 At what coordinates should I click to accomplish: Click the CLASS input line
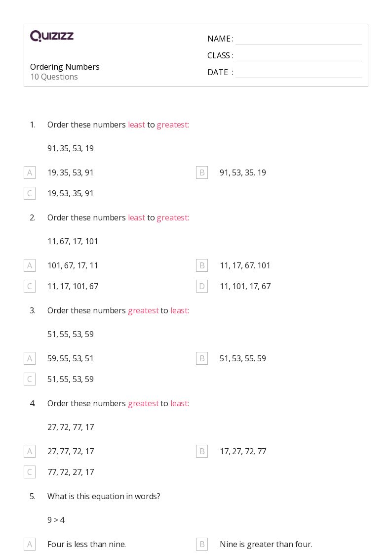(x=298, y=56)
